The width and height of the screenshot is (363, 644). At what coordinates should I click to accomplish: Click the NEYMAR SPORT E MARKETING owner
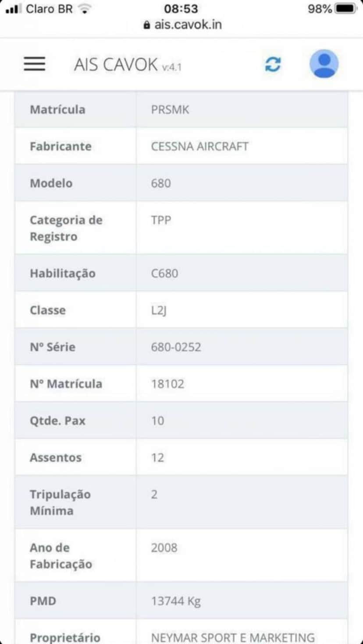[233, 637]
